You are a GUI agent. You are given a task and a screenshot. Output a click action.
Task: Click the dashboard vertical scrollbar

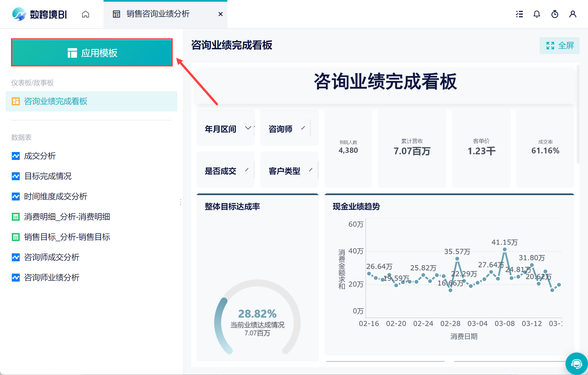(578, 114)
